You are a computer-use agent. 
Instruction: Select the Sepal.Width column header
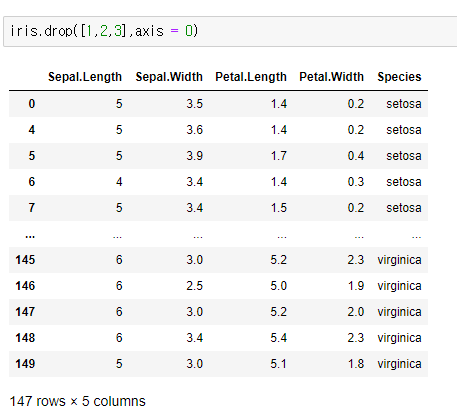169,77
